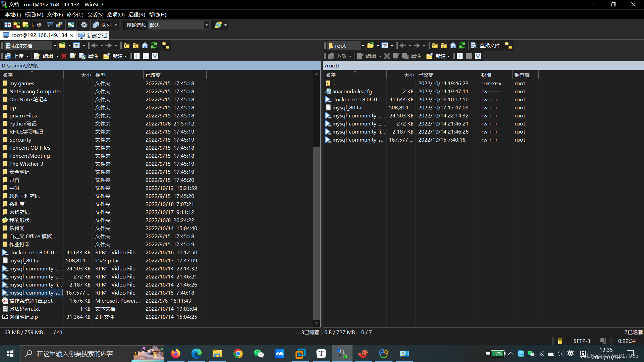This screenshot has width=644, height=362.
Task: Click remote invert selection icon
Action: [x=478, y=56]
